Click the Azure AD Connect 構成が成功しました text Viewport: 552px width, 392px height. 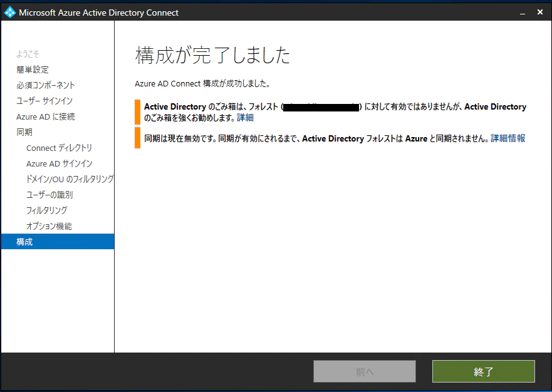point(202,84)
